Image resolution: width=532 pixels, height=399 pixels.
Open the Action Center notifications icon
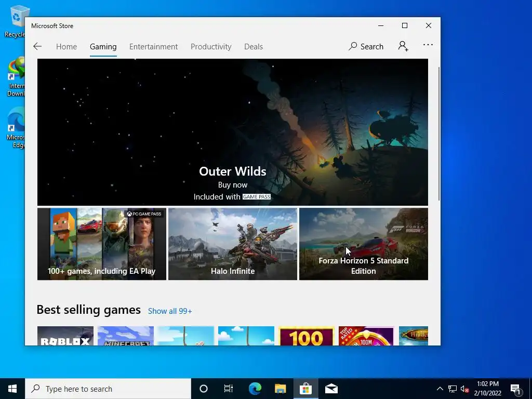pos(515,389)
